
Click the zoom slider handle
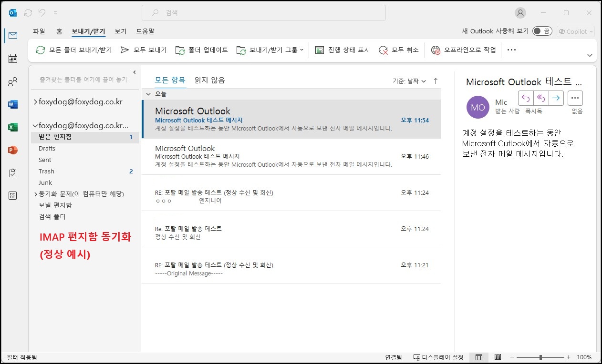tap(540, 357)
